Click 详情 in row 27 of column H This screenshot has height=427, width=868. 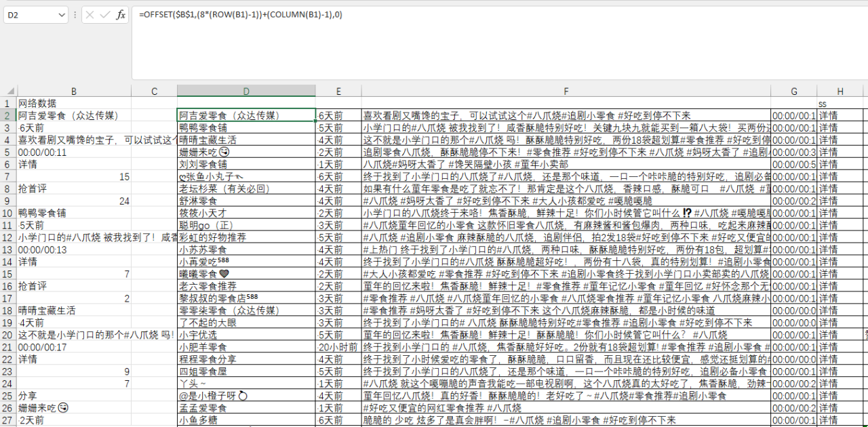click(x=840, y=421)
